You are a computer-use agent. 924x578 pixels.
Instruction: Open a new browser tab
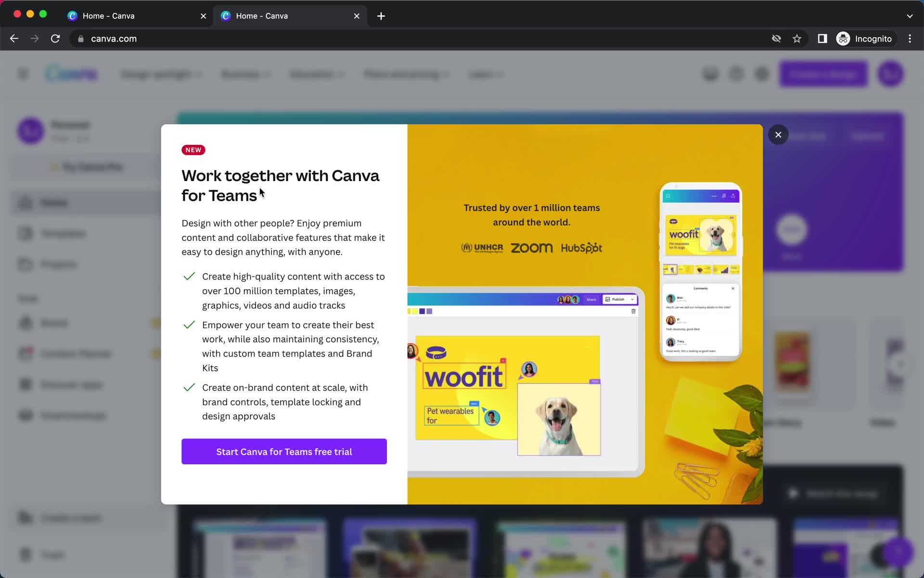(381, 16)
